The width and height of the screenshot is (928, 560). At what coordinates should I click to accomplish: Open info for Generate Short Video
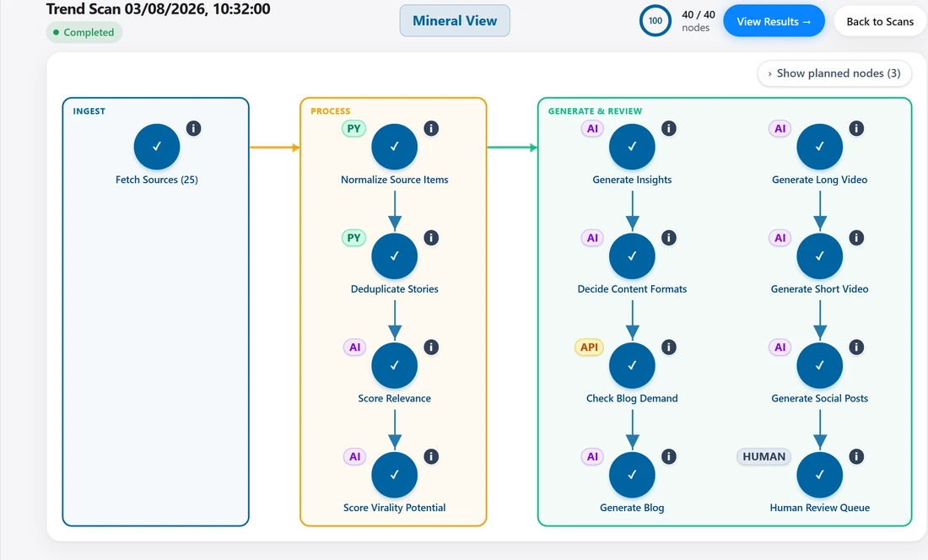pyautogui.click(x=856, y=238)
